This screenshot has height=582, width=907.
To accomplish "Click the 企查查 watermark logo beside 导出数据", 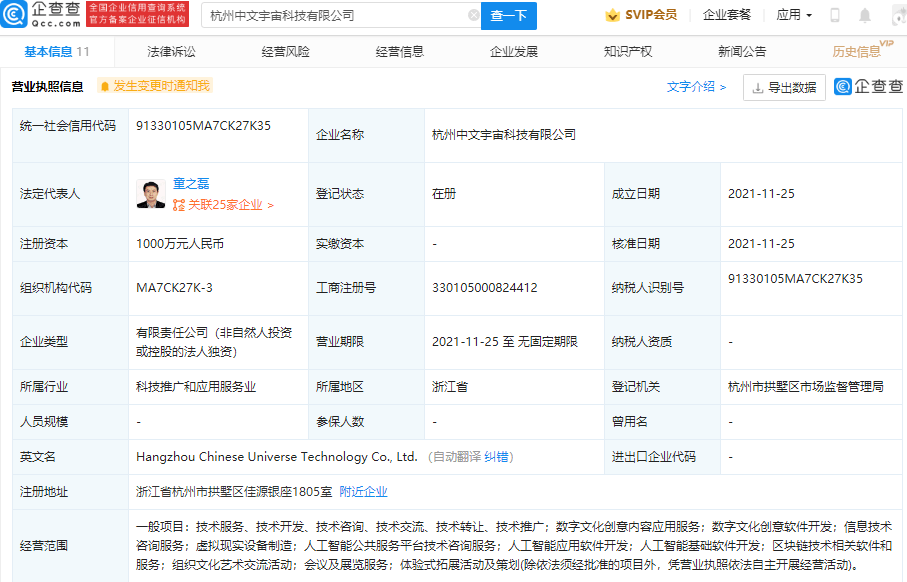I will pos(868,87).
